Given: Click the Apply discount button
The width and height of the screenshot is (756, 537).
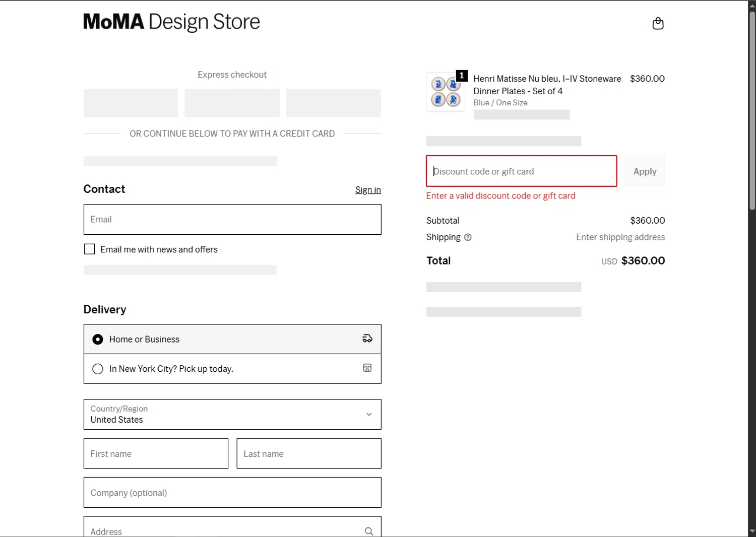Looking at the screenshot, I should (x=645, y=171).
